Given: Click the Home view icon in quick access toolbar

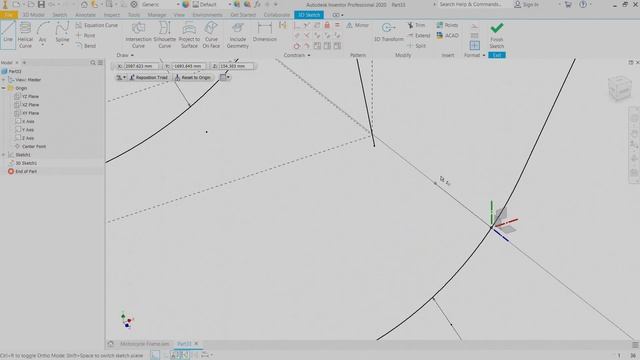Looking at the screenshot, I should click(84, 4).
